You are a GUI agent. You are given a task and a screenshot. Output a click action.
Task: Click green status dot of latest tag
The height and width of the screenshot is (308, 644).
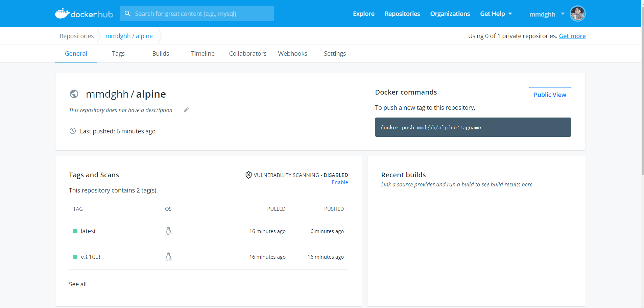pyautogui.click(x=75, y=231)
